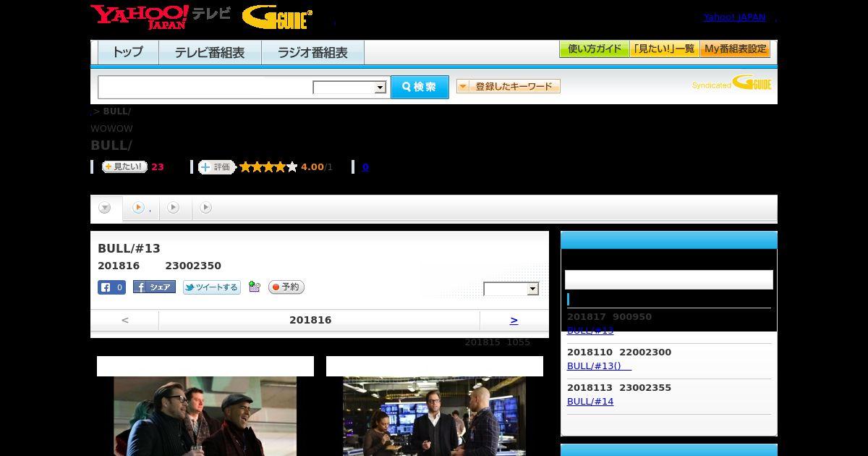The width and height of the screenshot is (868, 456).
Task: Open the Yahoo! Japan TV logo
Action: [x=161, y=17]
